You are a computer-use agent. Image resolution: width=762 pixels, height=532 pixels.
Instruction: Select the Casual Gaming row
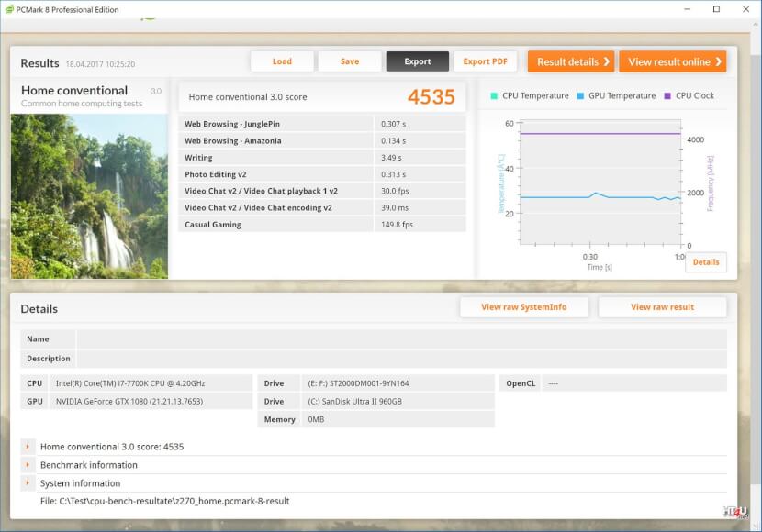[322, 224]
